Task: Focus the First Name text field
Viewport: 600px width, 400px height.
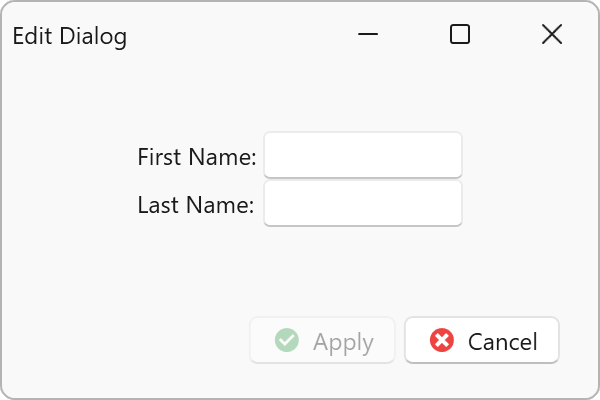Action: pyautogui.click(x=362, y=155)
